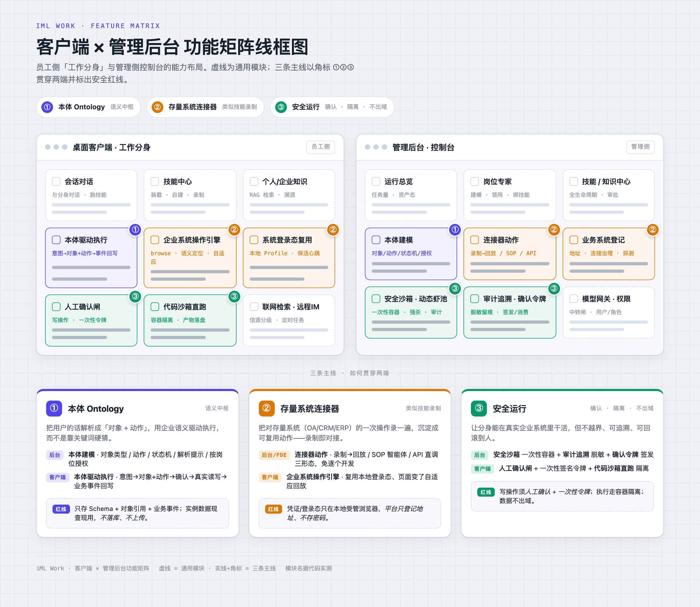700x607 pixels.
Task: Click the ③ corner badge on 安全沙箱 · 动态虾池 card
Action: pos(455,289)
